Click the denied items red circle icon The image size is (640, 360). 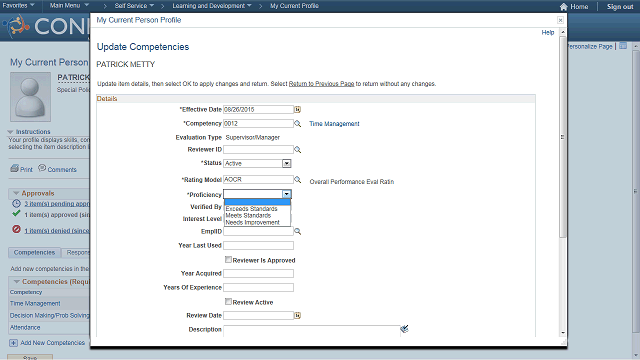[16, 229]
